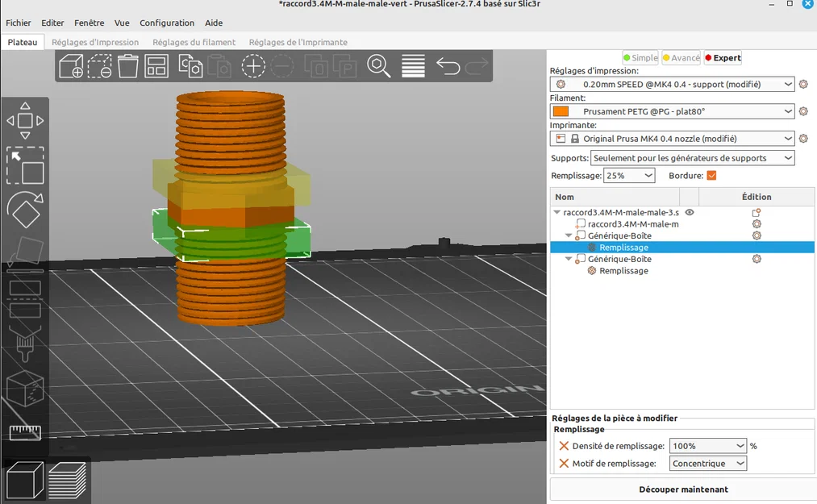Switch to Réglages du filament tab
The image size is (817, 504).
(x=194, y=42)
